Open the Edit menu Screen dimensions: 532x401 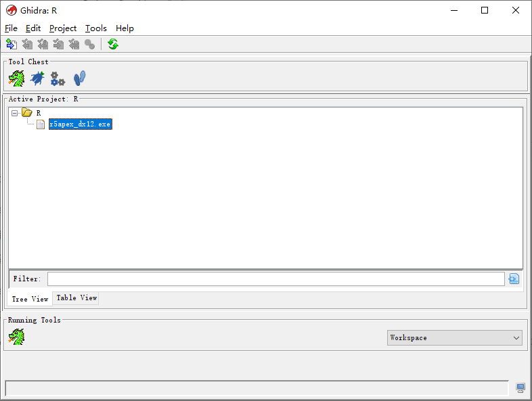[x=33, y=28]
